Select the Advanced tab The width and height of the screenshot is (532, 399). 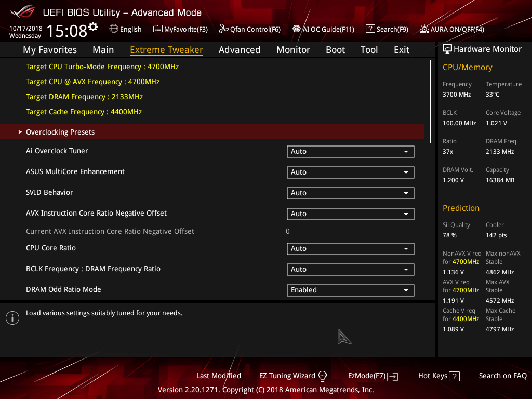(240, 49)
